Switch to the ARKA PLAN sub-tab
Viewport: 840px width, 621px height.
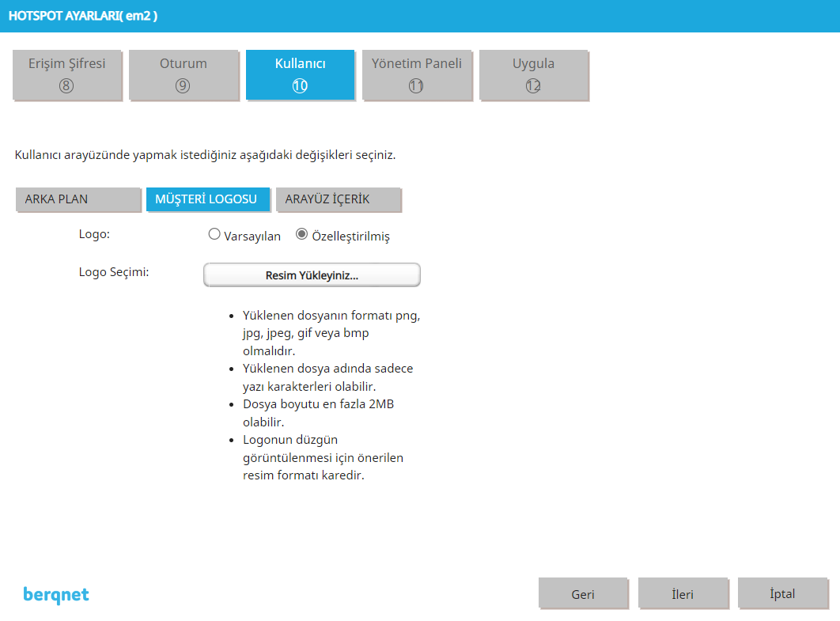78,199
